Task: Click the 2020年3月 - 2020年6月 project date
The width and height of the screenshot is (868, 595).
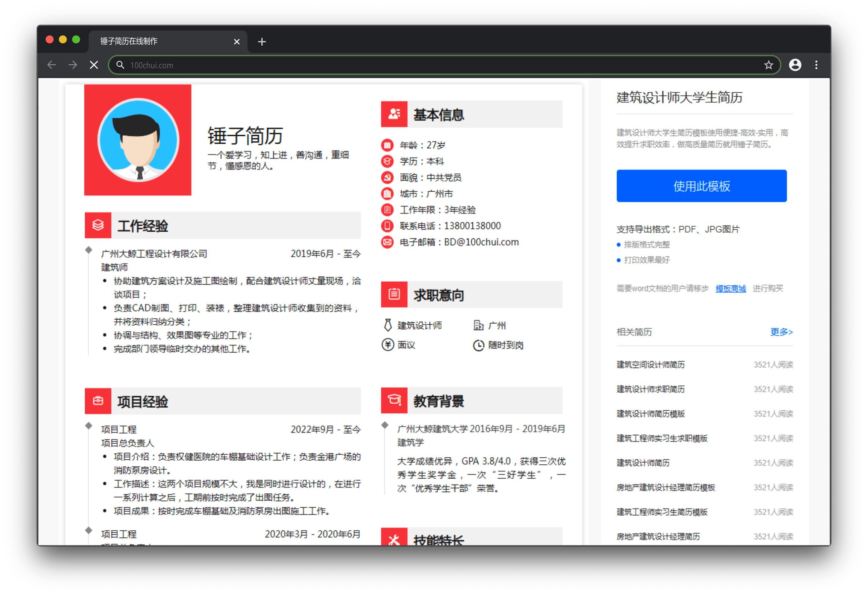Action: click(x=313, y=534)
